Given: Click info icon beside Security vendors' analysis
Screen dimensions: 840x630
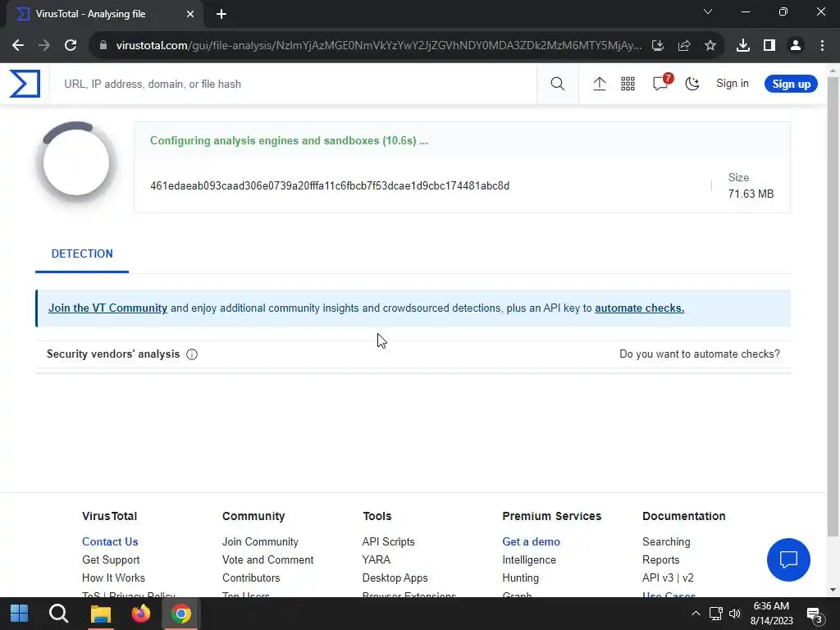Looking at the screenshot, I should 192,354.
